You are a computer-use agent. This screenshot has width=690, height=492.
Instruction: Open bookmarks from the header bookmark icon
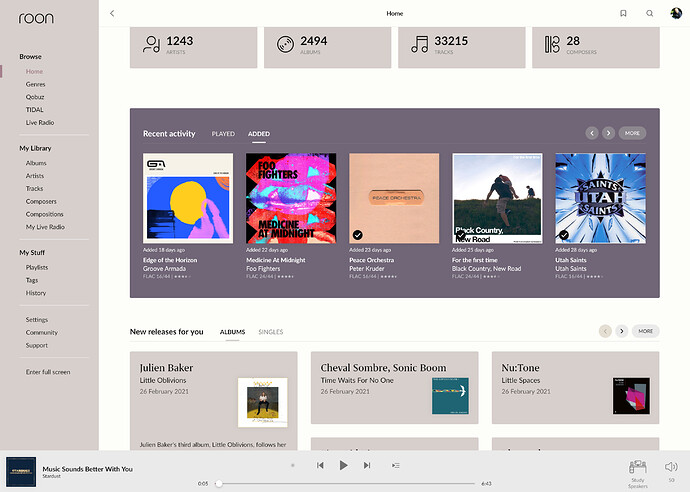point(623,13)
